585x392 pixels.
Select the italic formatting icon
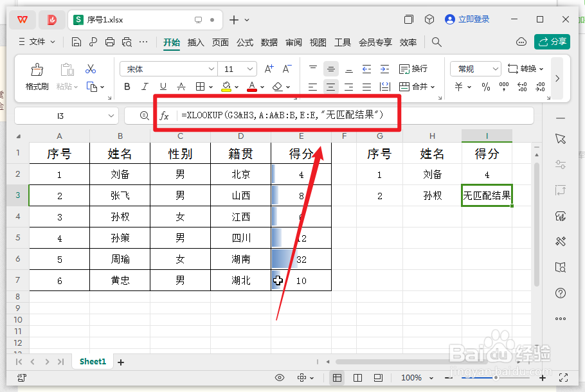[x=145, y=87]
